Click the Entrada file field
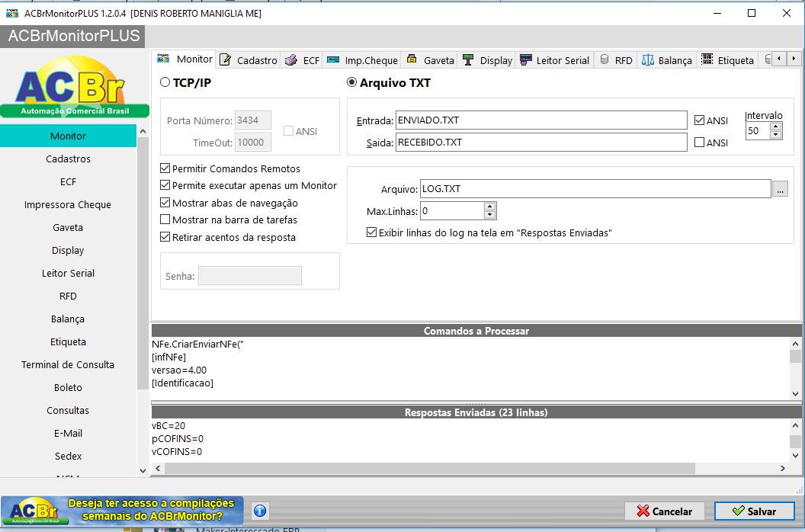 point(541,120)
